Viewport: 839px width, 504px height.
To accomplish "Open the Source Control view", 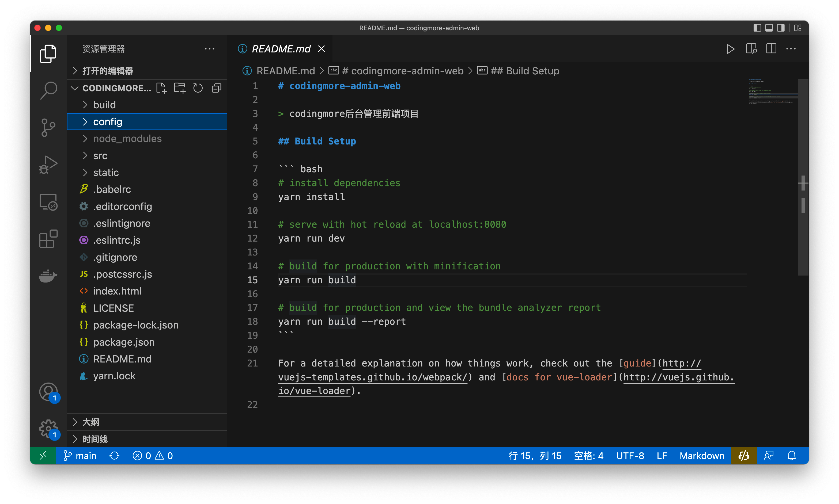I will 48,128.
